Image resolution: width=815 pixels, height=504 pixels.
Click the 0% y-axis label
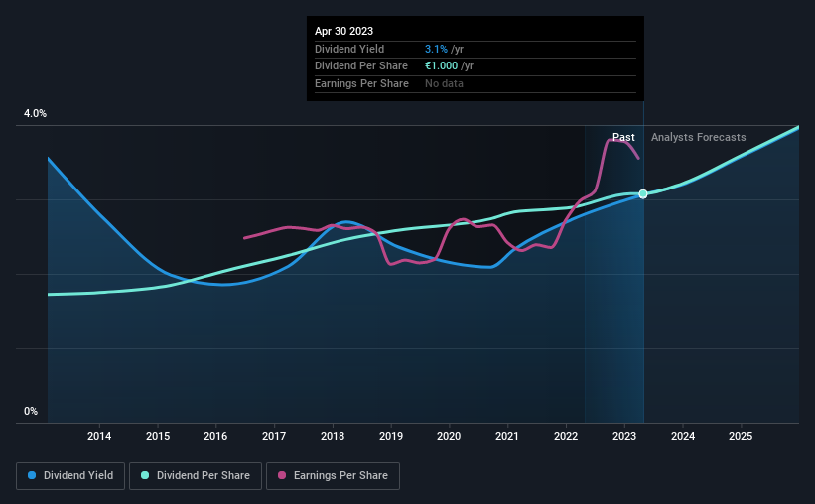pyautogui.click(x=31, y=411)
